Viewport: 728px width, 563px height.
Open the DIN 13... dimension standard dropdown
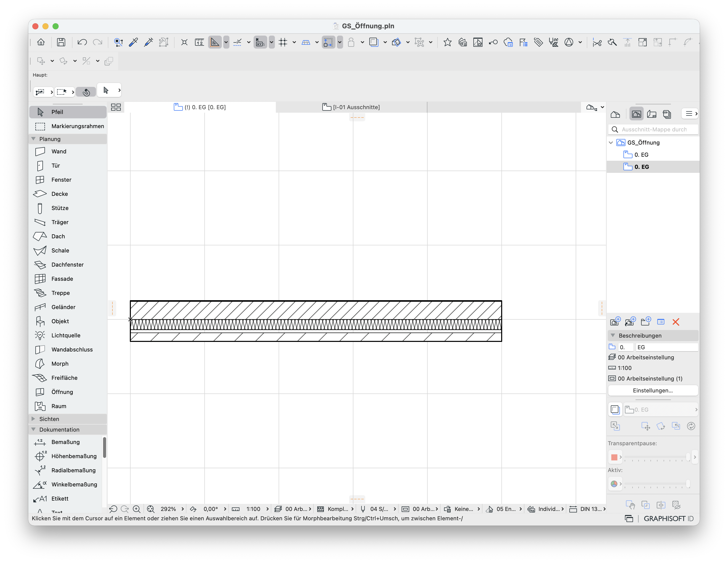(593, 509)
